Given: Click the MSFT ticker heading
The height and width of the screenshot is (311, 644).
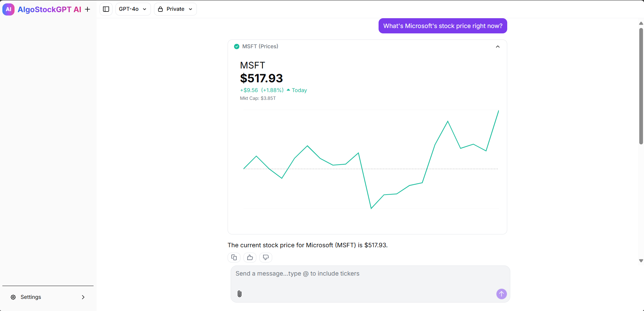Looking at the screenshot, I should coord(253,65).
